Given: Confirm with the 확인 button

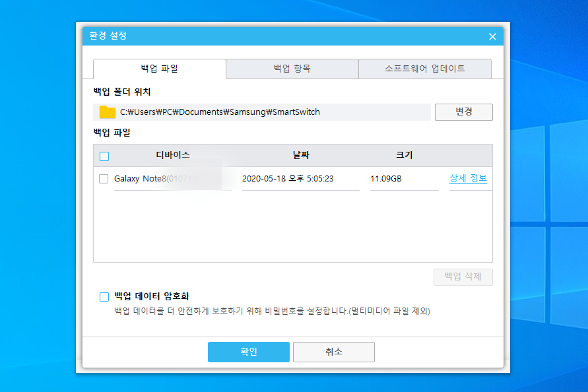Looking at the screenshot, I should 249,352.
